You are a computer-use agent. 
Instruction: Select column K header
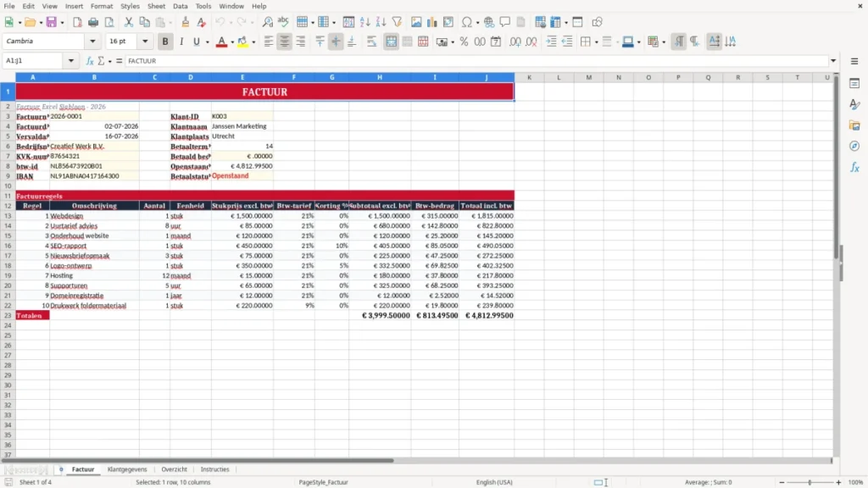click(529, 77)
